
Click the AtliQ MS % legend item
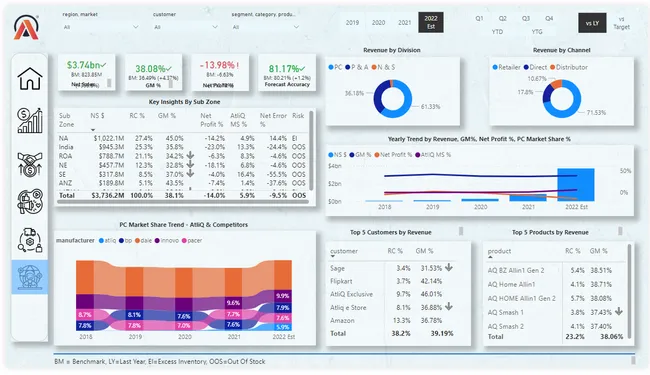tap(433, 155)
